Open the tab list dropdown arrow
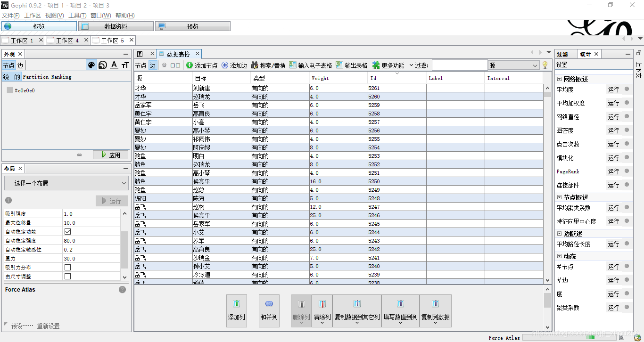 (549, 52)
